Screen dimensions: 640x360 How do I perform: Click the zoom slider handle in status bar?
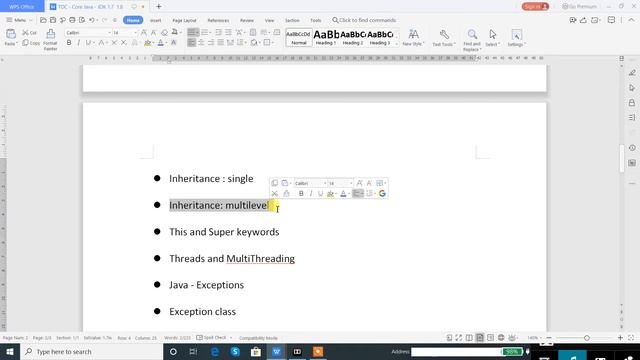click(587, 338)
